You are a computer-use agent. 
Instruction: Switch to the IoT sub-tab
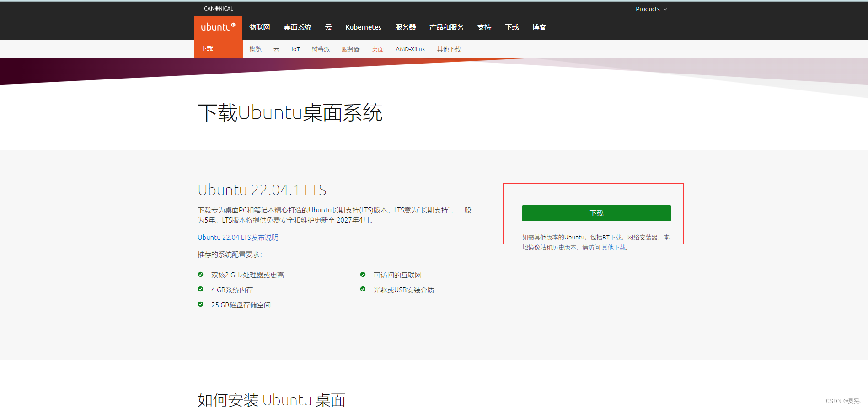click(296, 49)
